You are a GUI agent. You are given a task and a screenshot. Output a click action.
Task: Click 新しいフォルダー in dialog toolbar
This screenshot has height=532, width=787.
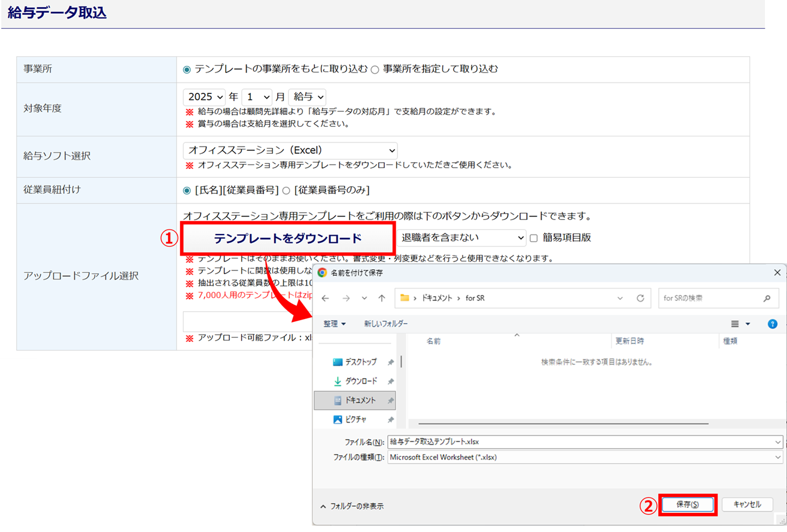tap(385, 324)
